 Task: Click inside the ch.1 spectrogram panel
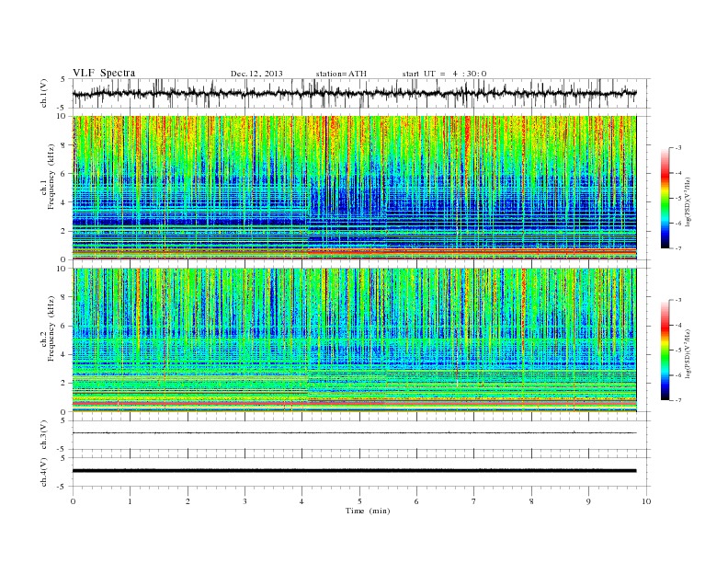(x=354, y=188)
